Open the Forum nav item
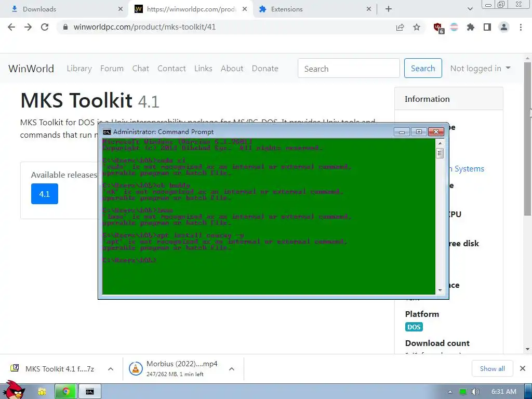The height and width of the screenshot is (399, 532). [112, 69]
